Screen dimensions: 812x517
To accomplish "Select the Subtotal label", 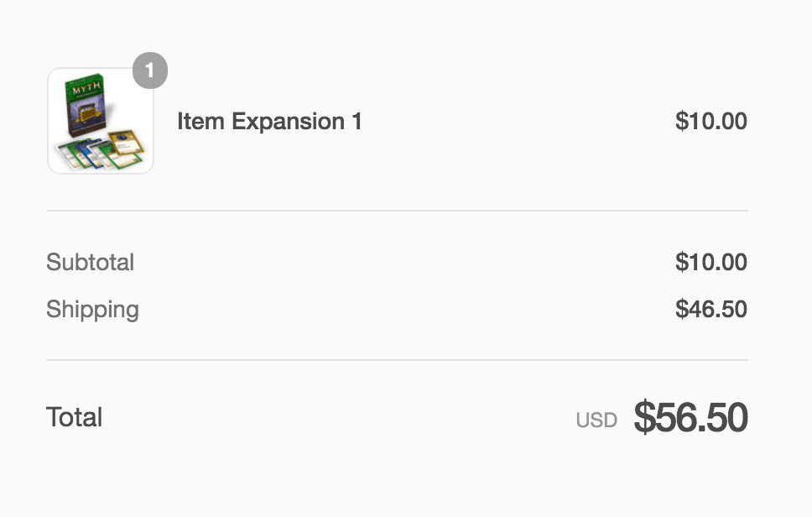I will [90, 262].
